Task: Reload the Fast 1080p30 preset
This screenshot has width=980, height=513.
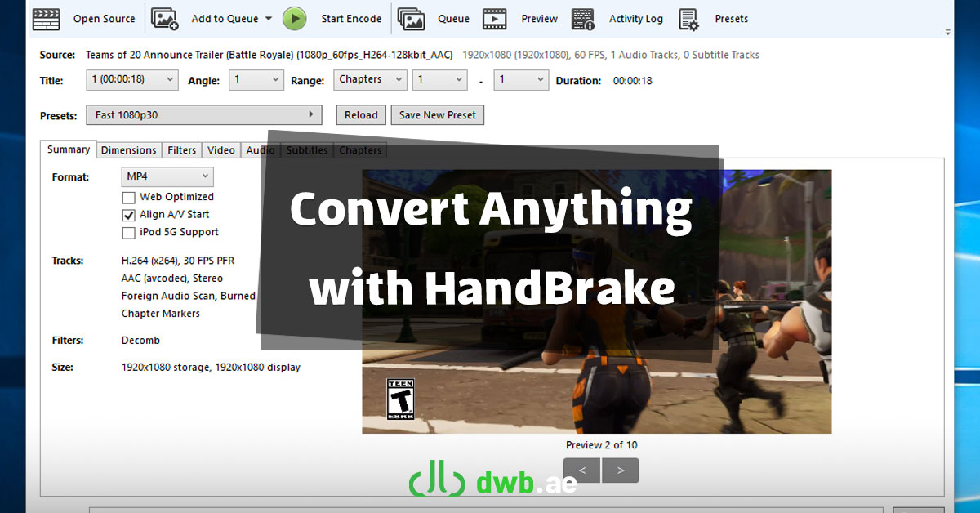Action: pos(360,114)
